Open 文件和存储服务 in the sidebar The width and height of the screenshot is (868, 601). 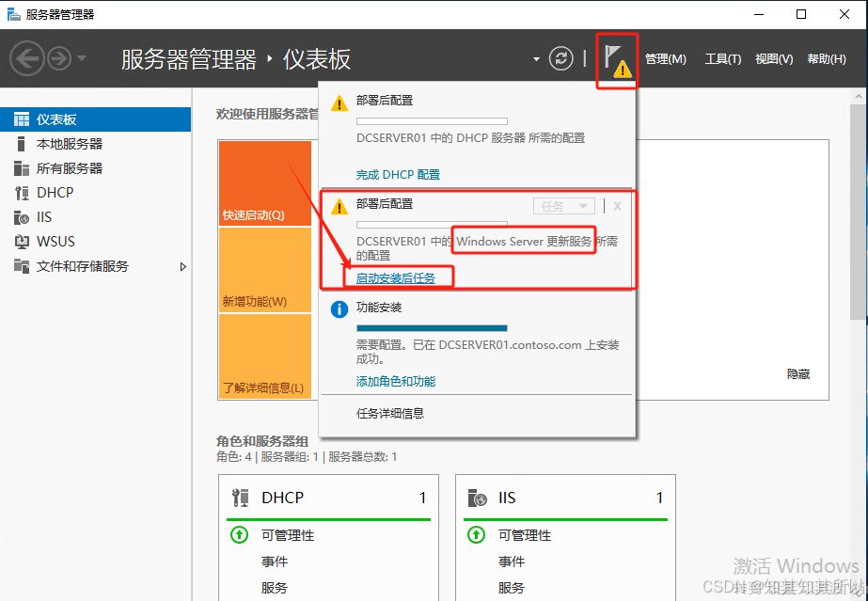[x=95, y=266]
